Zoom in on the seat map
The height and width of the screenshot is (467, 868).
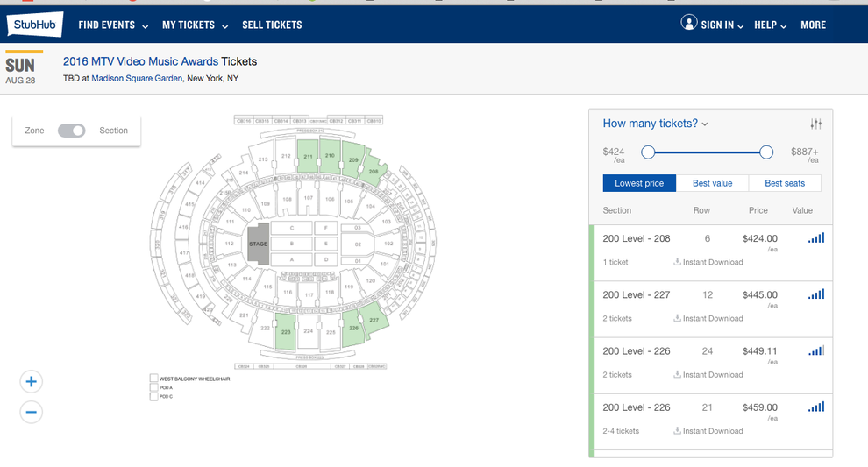32,382
